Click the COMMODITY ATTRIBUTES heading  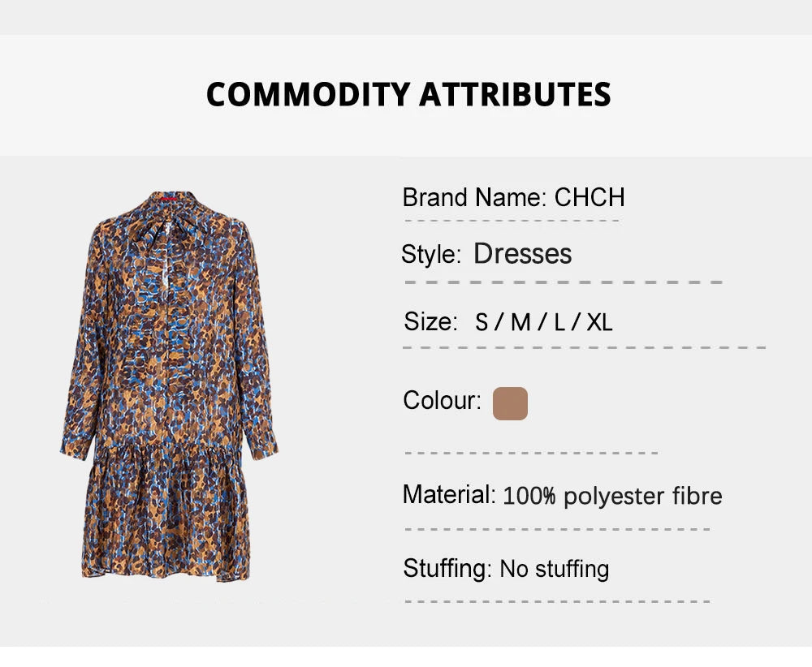408,94
